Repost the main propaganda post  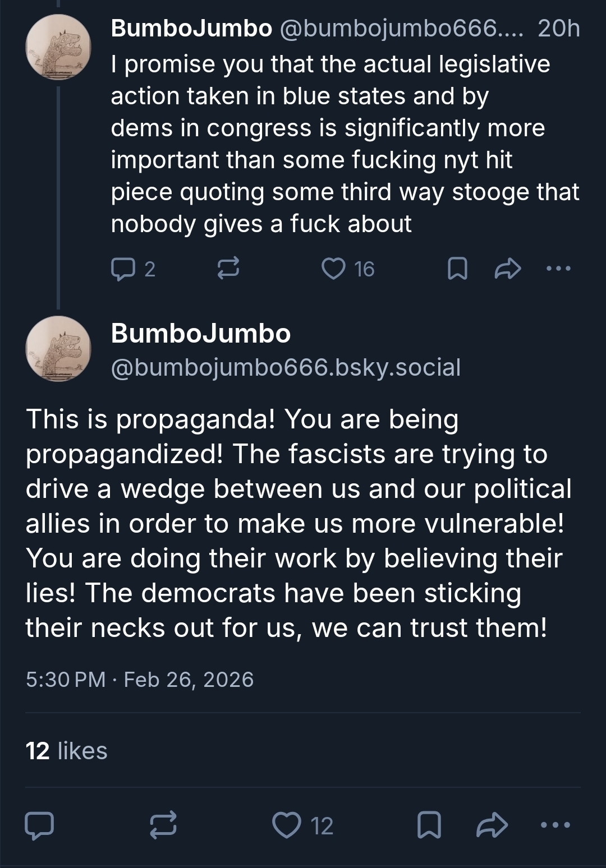pyautogui.click(x=163, y=825)
